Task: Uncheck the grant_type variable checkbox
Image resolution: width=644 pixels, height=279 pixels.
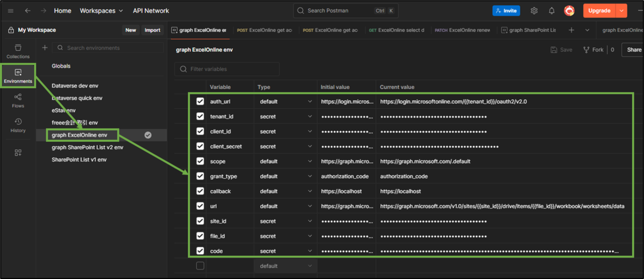Action: [200, 176]
